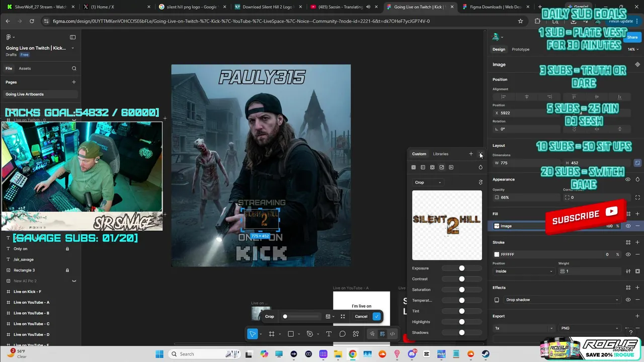
Task: Switch to File tab
Action: [x=9, y=68]
